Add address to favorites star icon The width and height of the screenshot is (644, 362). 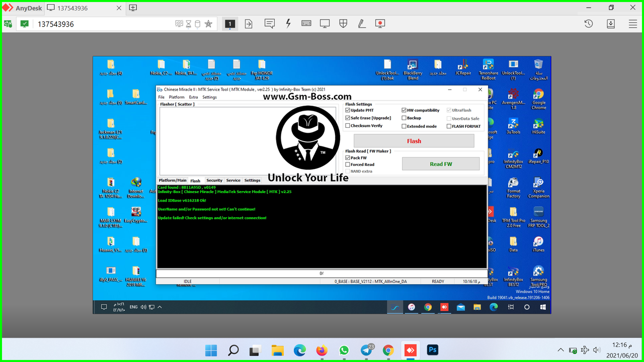(208, 24)
